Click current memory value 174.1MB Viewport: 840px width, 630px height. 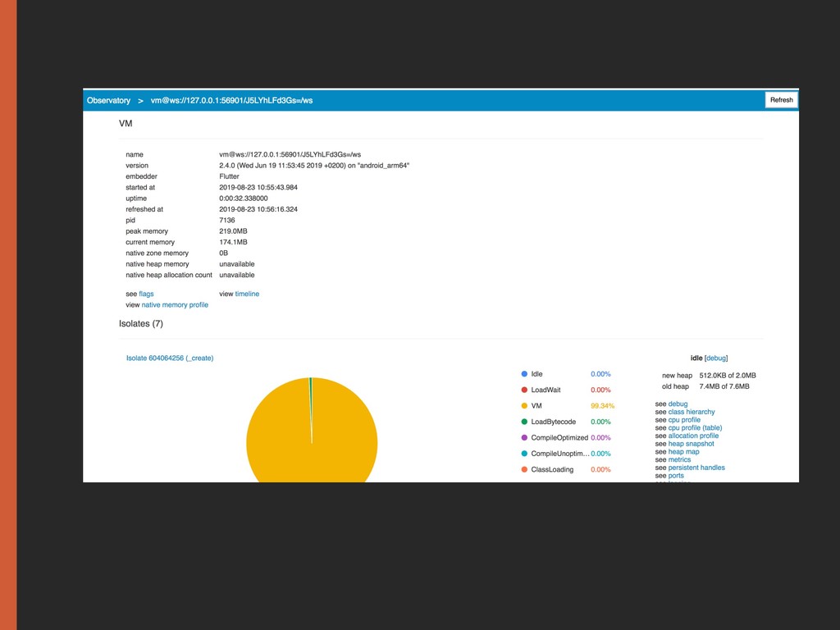click(233, 242)
